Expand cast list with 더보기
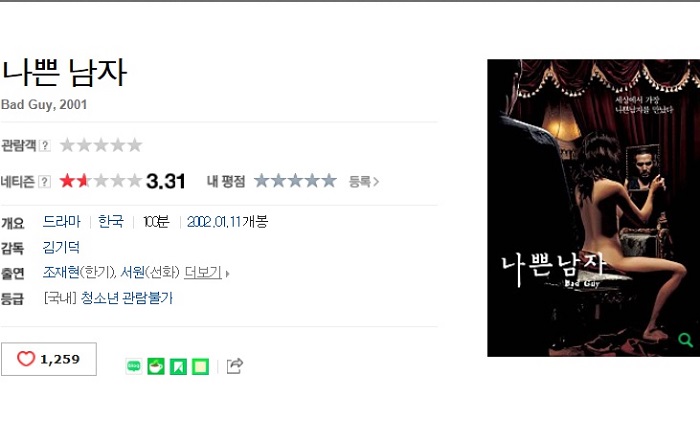This screenshot has width=700, height=440. click(206, 272)
